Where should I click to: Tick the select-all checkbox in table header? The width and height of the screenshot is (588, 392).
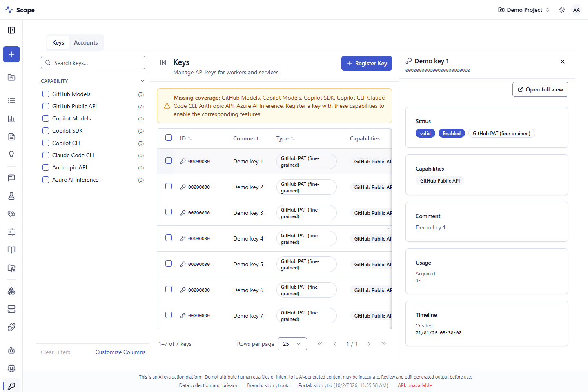tap(169, 138)
